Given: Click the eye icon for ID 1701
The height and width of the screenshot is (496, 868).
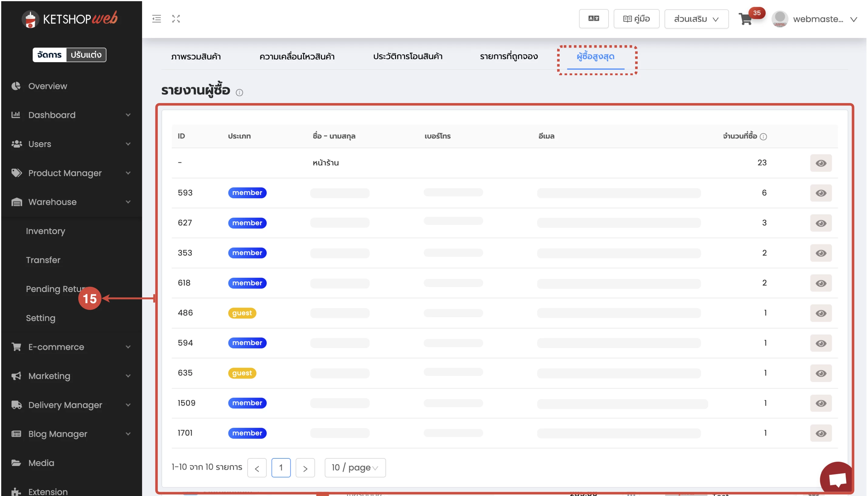Looking at the screenshot, I should pos(821,433).
